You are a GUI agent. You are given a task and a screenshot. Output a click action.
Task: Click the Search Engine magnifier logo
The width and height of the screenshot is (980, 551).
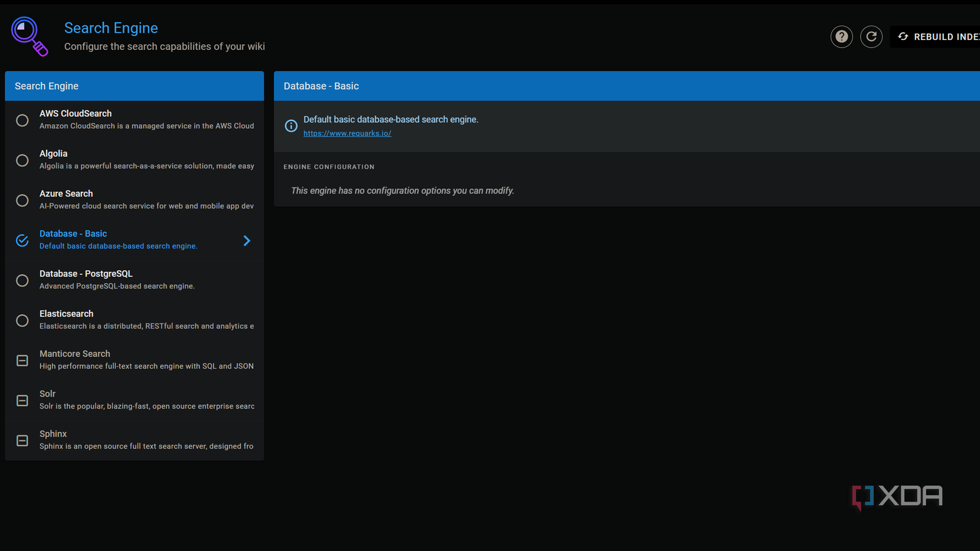click(29, 36)
